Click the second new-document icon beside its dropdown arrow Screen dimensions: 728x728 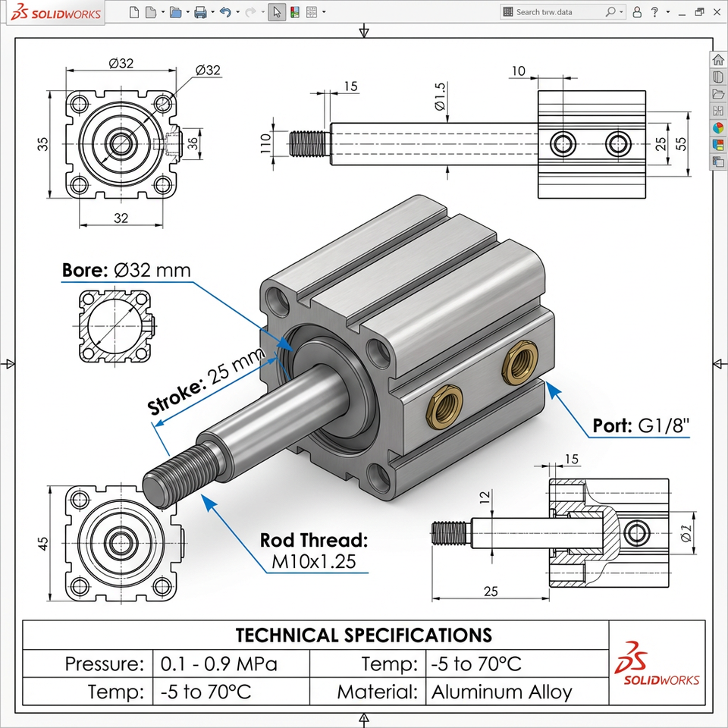151,12
